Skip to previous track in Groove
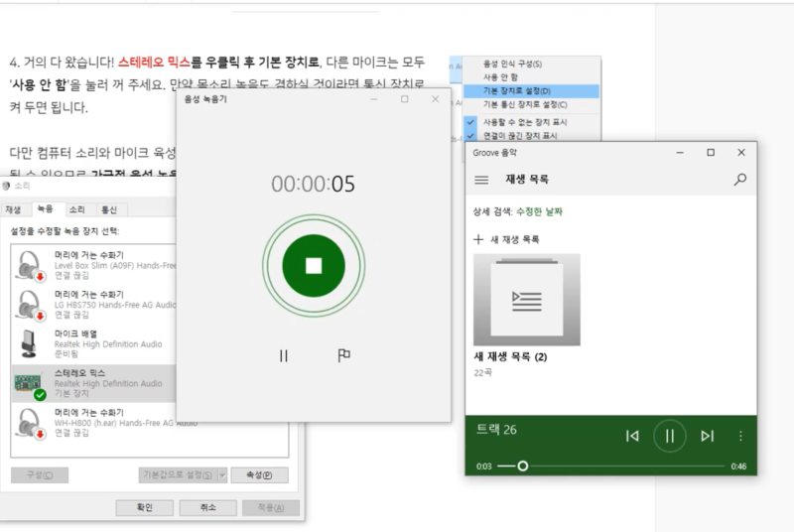Screen dimensions: 794x532 pos(632,436)
